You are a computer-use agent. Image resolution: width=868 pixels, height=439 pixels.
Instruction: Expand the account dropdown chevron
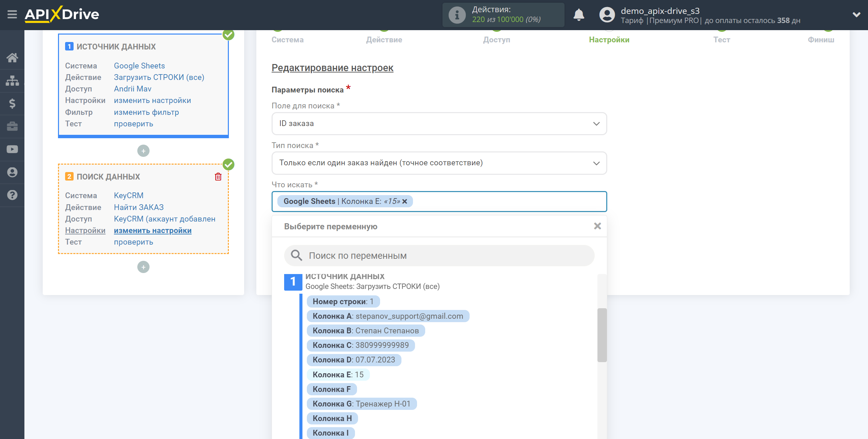(856, 15)
